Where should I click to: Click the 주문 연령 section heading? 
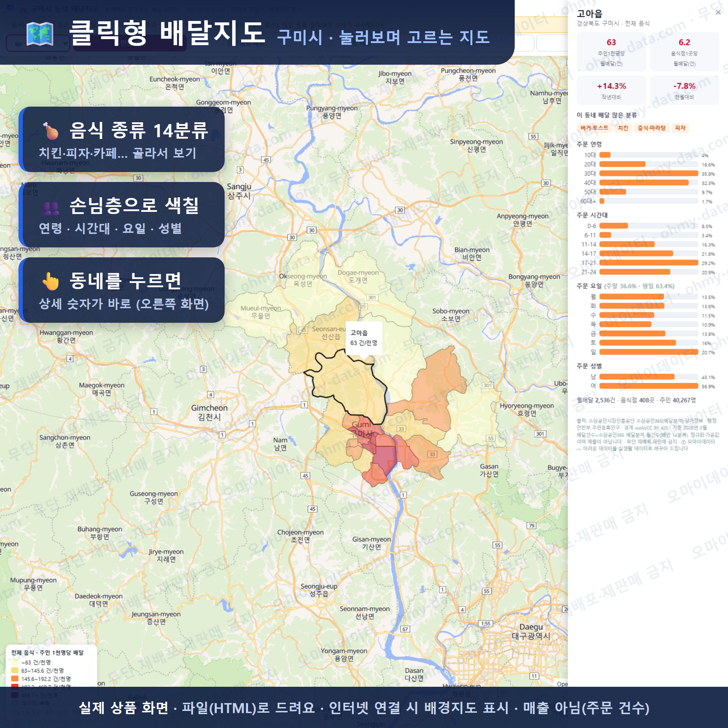[x=589, y=144]
